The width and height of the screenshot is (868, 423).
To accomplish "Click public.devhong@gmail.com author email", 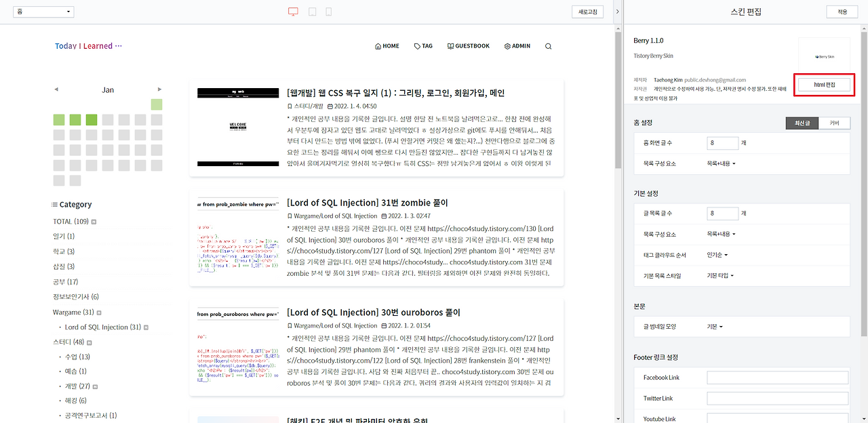I will point(715,80).
